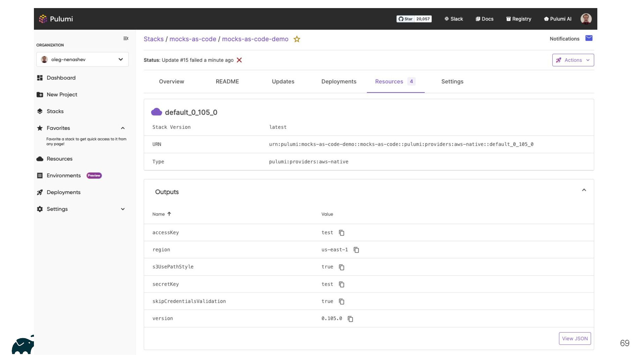
Task: Open Pulumi AI from the header
Action: pyautogui.click(x=558, y=19)
